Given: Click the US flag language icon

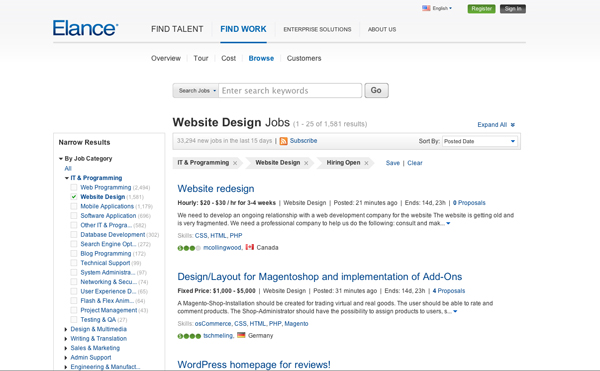Looking at the screenshot, I should click(426, 8).
